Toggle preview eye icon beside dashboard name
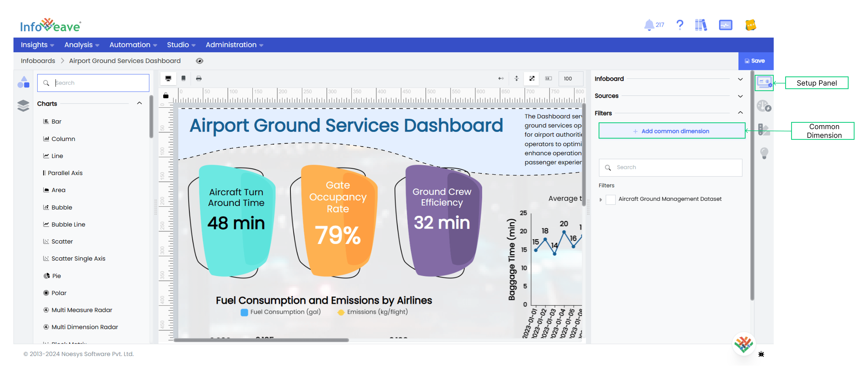 [199, 61]
